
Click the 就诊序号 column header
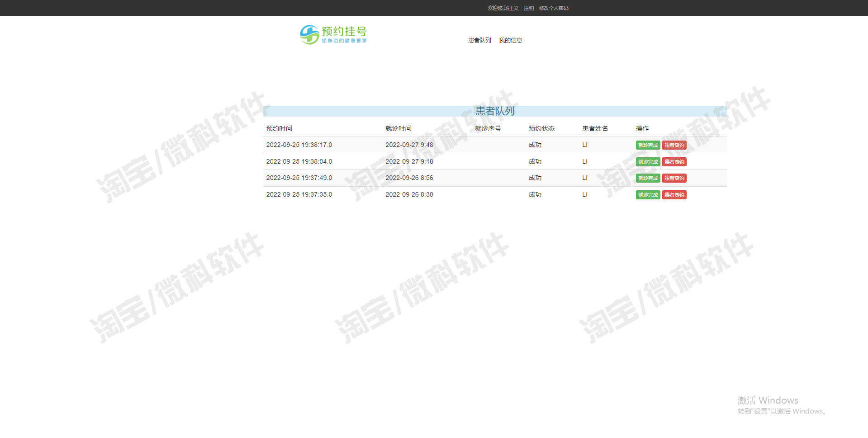point(488,128)
